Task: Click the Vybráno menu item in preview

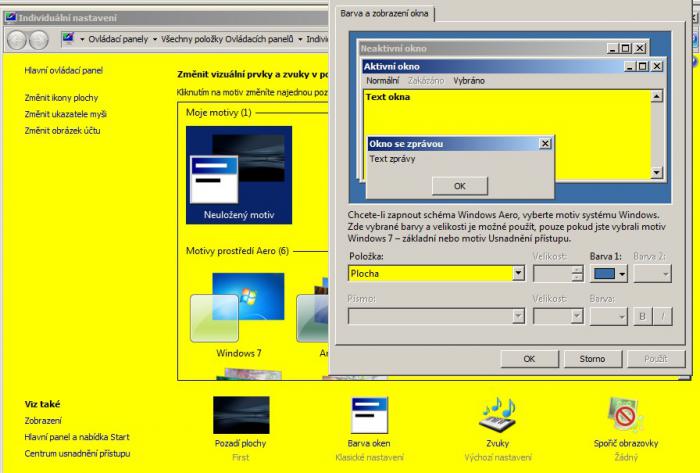Action: [470, 80]
